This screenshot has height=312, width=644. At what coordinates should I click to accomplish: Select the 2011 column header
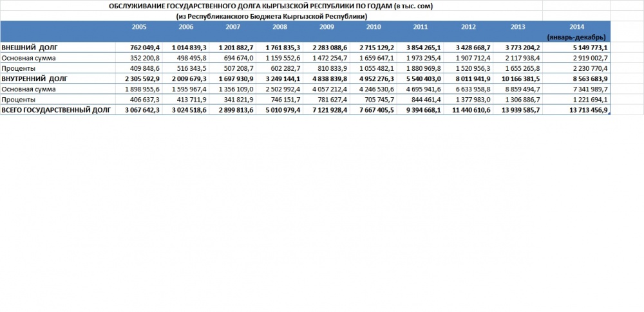[421, 27]
